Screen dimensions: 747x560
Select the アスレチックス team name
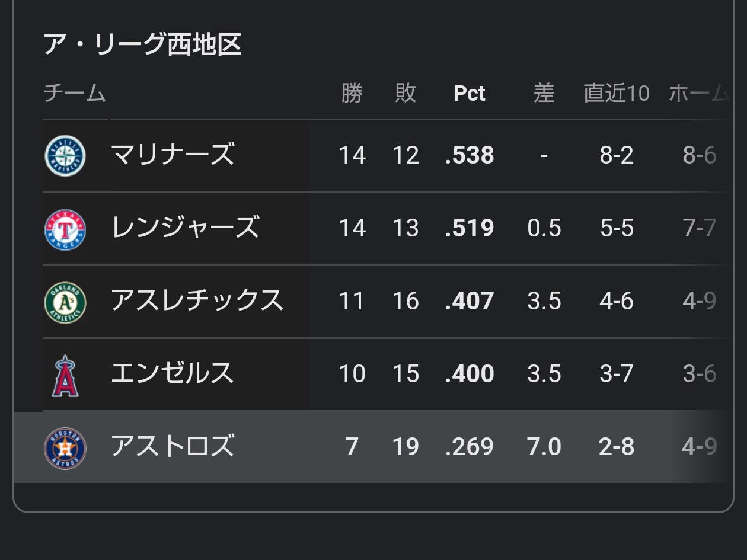(x=197, y=301)
